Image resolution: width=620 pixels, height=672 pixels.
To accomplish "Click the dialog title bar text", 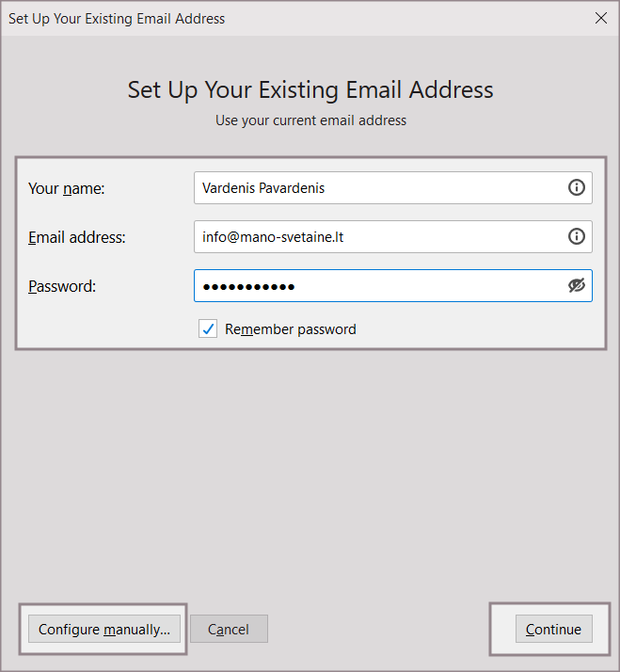I will 117,18.
